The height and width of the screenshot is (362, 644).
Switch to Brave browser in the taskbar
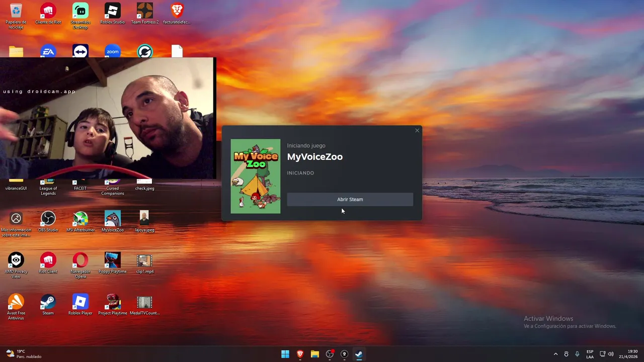point(300,354)
